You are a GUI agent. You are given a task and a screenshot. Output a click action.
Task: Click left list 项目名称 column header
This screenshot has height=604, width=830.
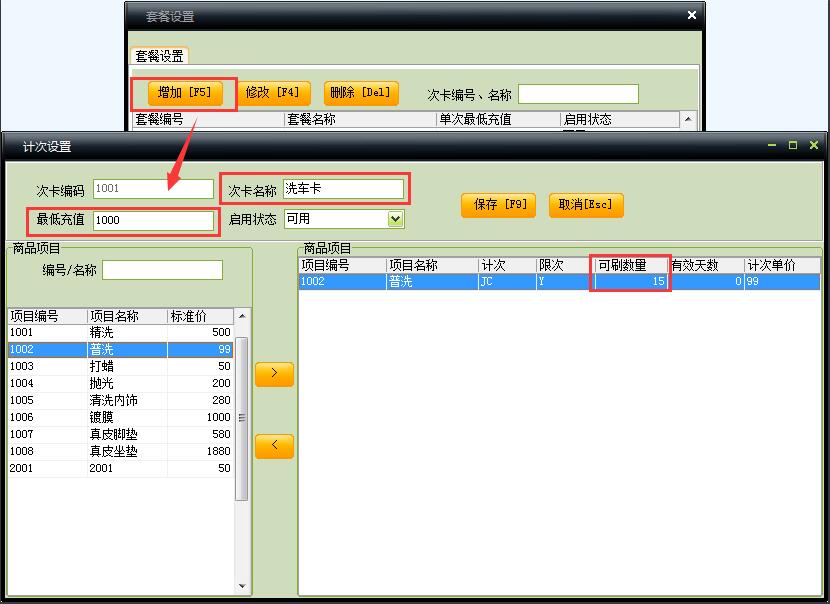click(x=128, y=316)
